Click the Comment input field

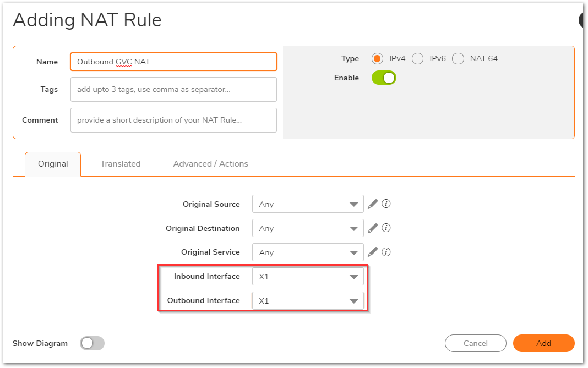pos(173,120)
